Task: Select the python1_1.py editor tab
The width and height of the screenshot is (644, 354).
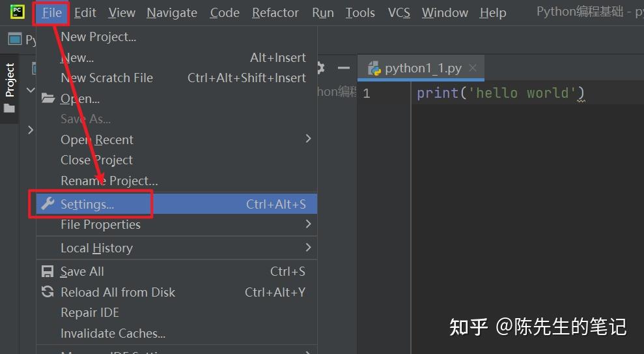Action: pos(423,68)
